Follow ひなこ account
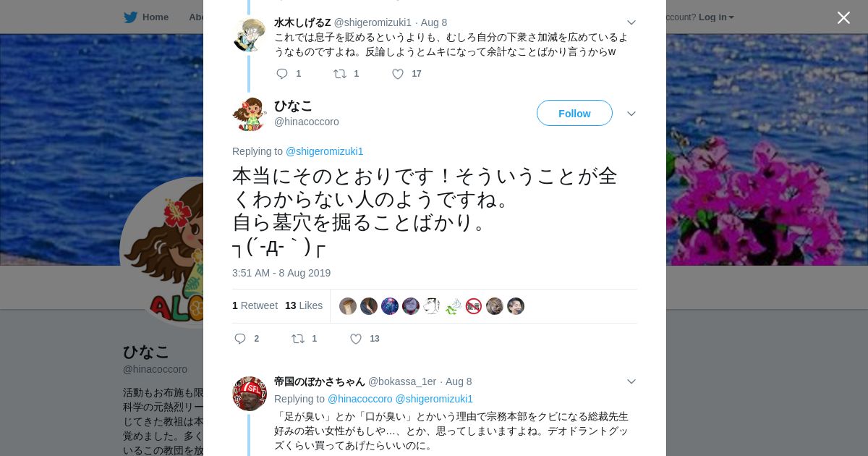 pos(574,113)
